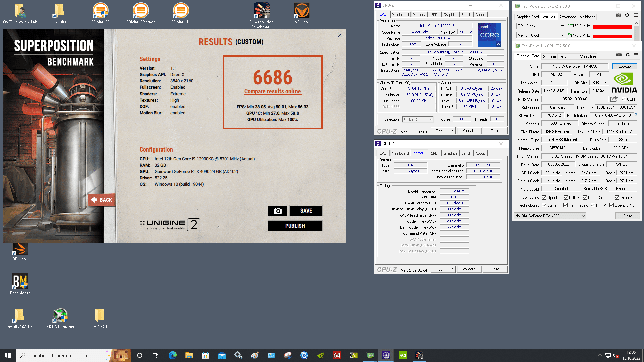Open the Microsoft Edge taskbar icon

pos(172,355)
